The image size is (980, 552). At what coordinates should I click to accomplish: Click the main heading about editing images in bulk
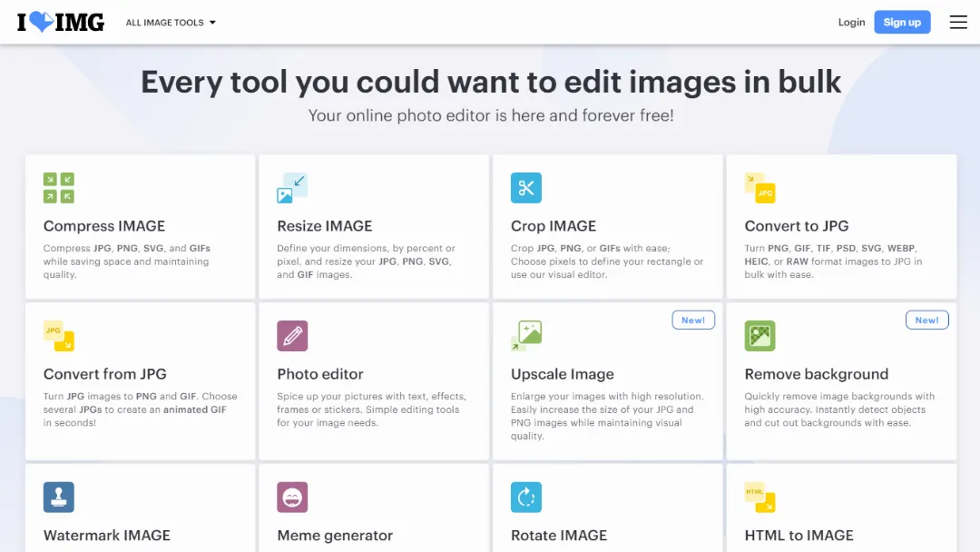491,82
